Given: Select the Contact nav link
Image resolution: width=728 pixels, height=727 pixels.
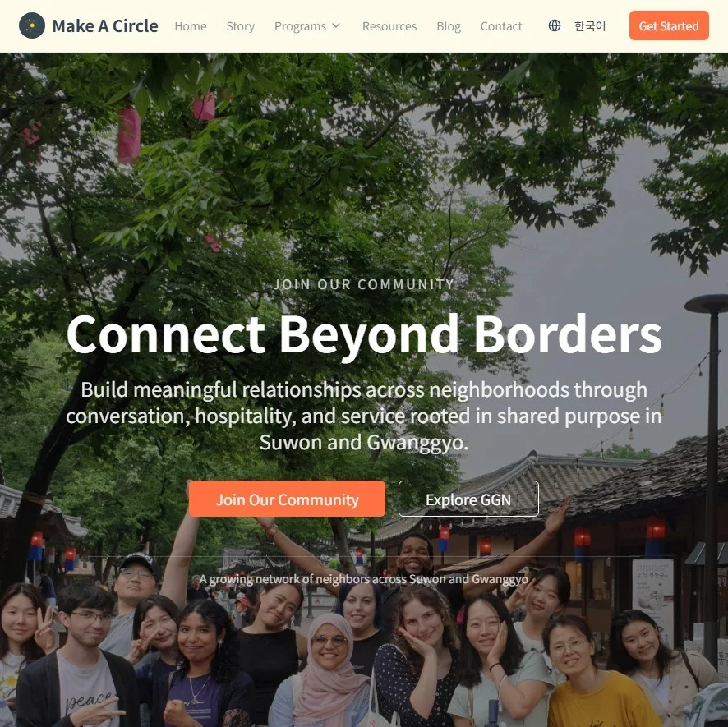Looking at the screenshot, I should pos(501,26).
